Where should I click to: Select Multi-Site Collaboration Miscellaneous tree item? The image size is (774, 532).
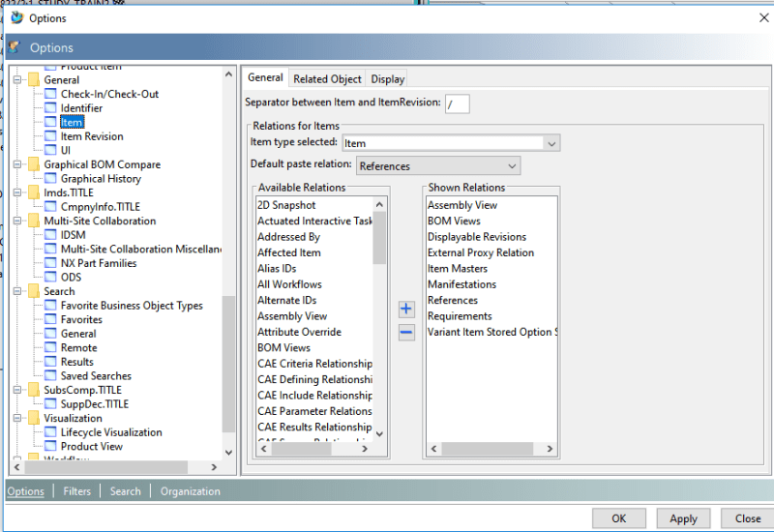140,249
